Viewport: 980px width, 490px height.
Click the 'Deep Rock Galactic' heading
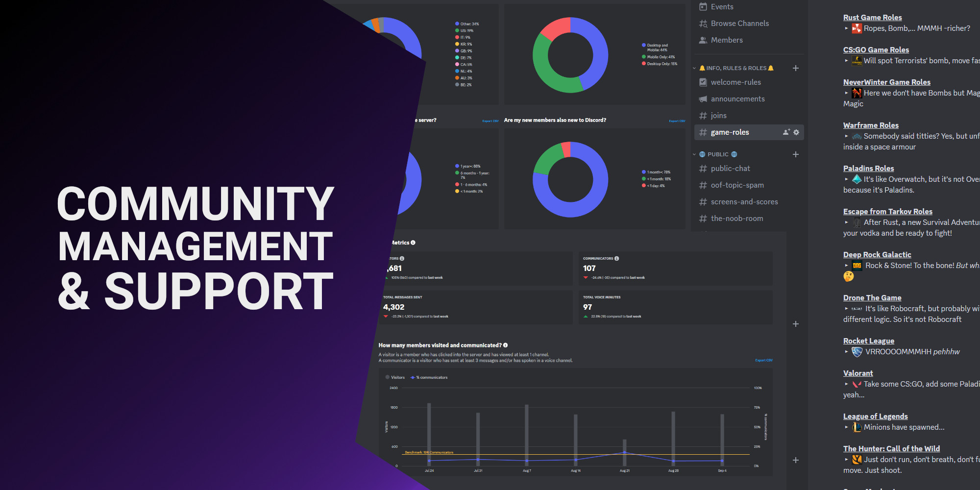point(877,255)
